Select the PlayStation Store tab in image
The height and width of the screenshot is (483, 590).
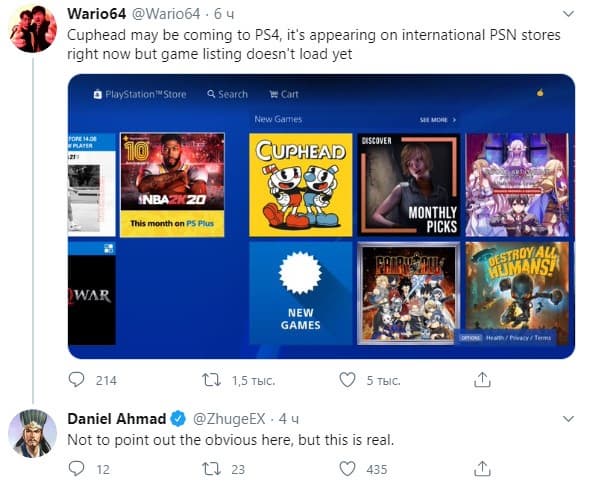pyautogui.click(x=140, y=94)
